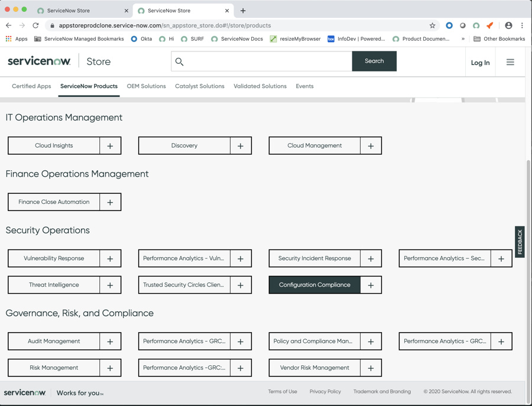Expand Configuration Compliance plus icon
Image resolution: width=532 pixels, height=406 pixels.
371,285
